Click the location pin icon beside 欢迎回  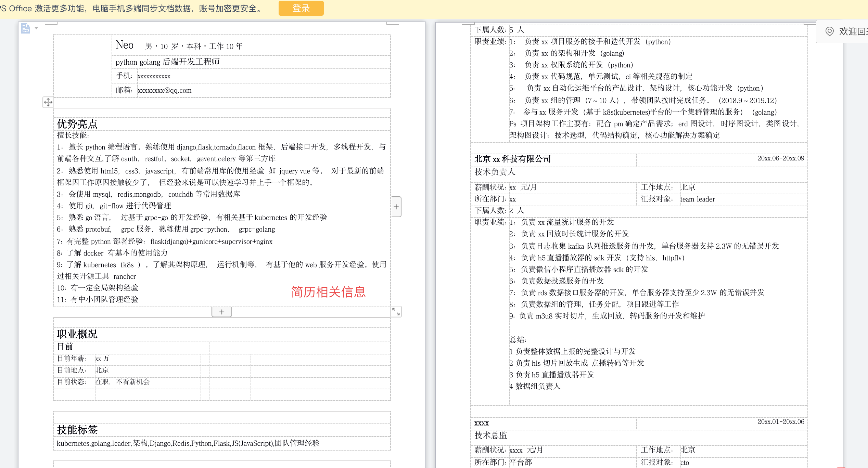[830, 31]
